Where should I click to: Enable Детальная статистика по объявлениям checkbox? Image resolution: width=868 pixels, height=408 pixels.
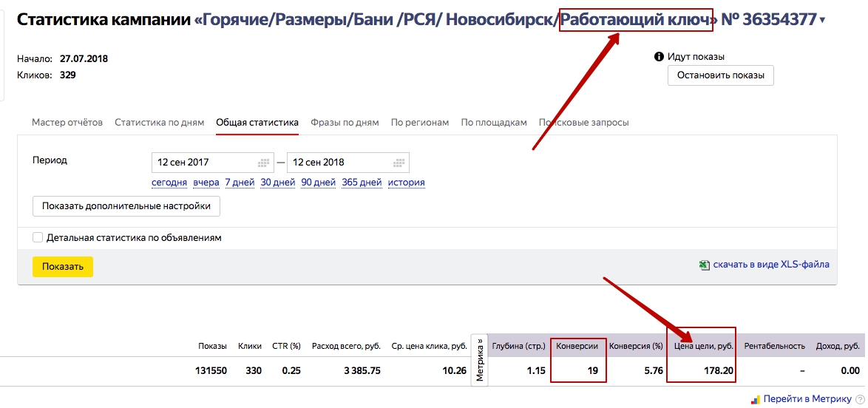pos(38,237)
